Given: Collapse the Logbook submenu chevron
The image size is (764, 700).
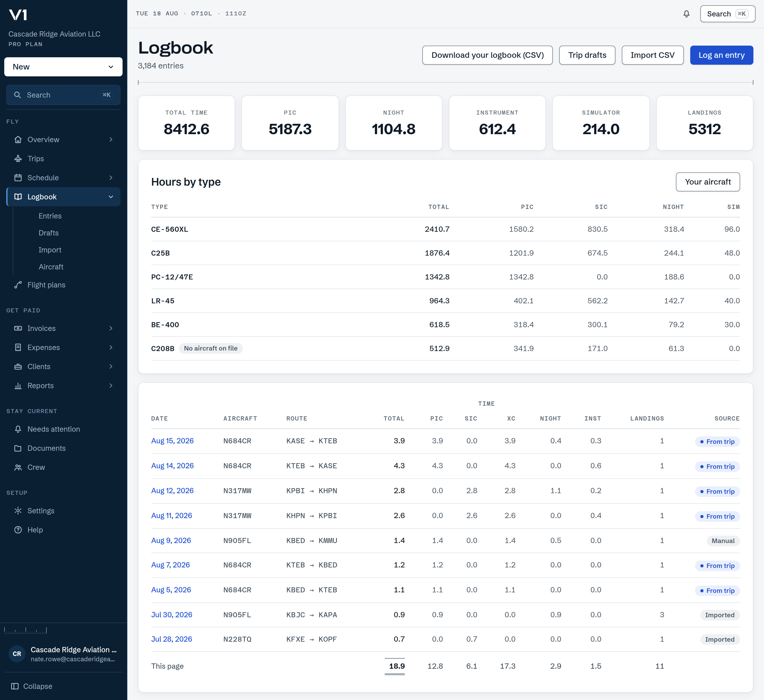Looking at the screenshot, I should point(111,196).
